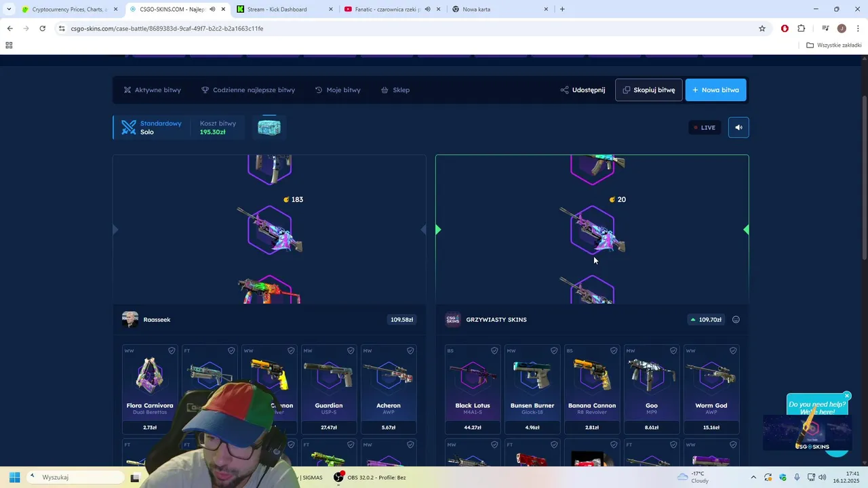The width and height of the screenshot is (868, 488).
Task: Close the 'Do you need help?' chat bubble
Action: pyautogui.click(x=847, y=396)
